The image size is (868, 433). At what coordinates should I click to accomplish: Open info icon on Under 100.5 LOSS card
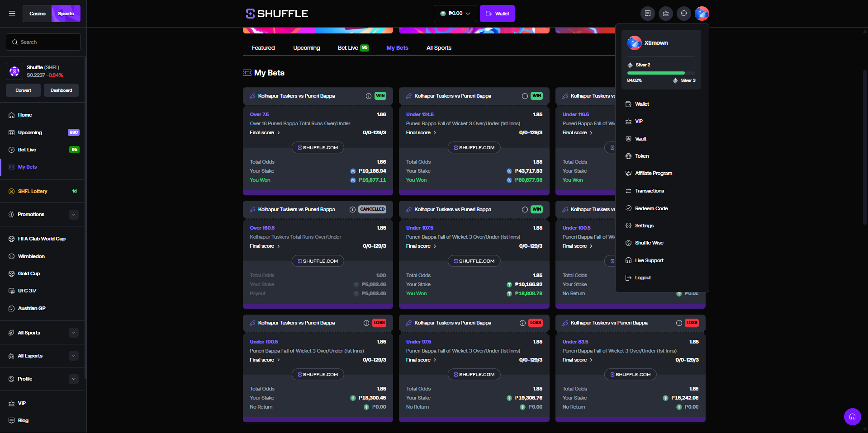point(366,323)
